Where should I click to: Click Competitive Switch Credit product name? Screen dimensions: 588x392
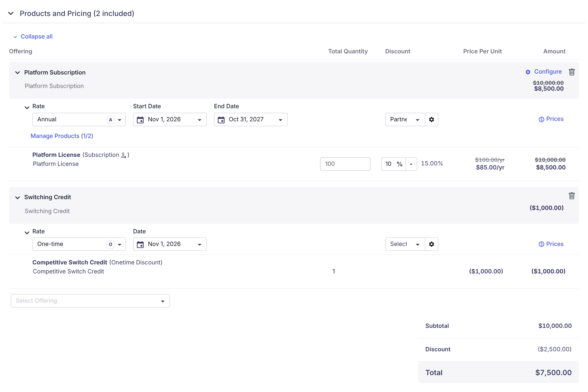(x=70, y=263)
